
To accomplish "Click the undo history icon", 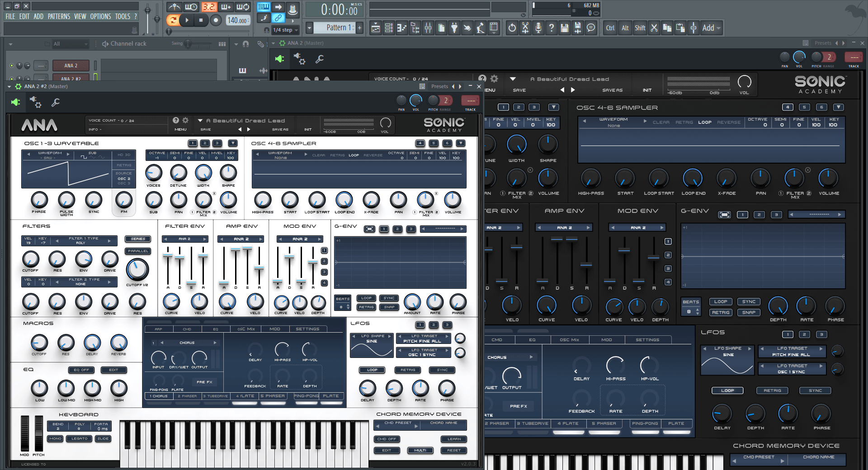I will pos(512,28).
